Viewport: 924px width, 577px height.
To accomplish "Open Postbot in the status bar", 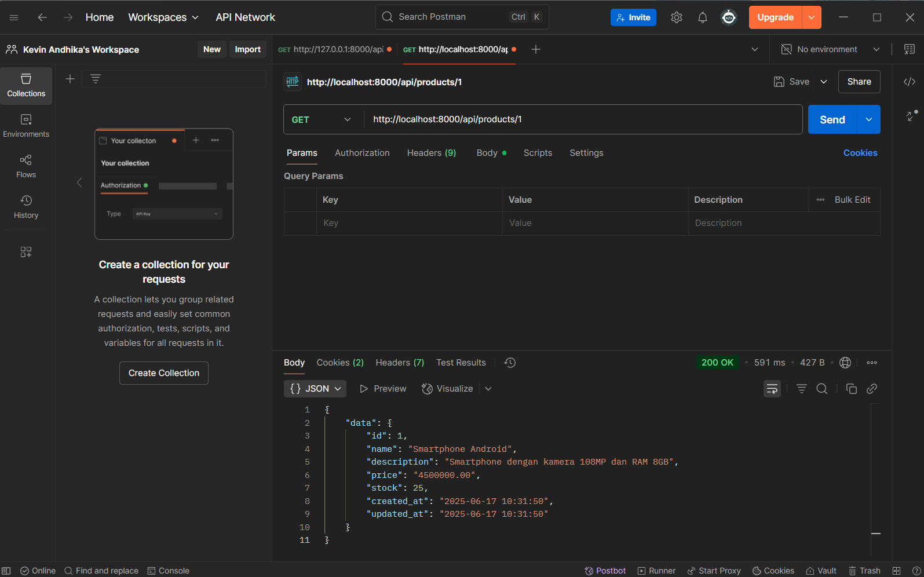I will [605, 571].
